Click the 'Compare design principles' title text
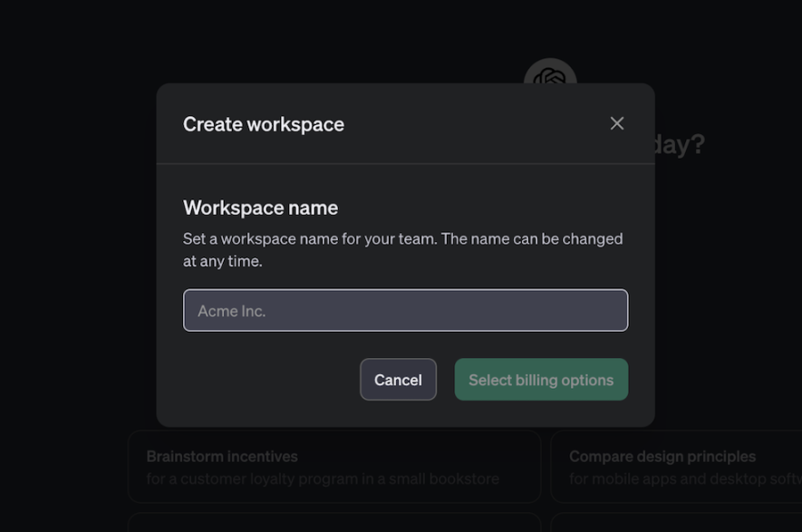The height and width of the screenshot is (532, 802). (x=662, y=456)
